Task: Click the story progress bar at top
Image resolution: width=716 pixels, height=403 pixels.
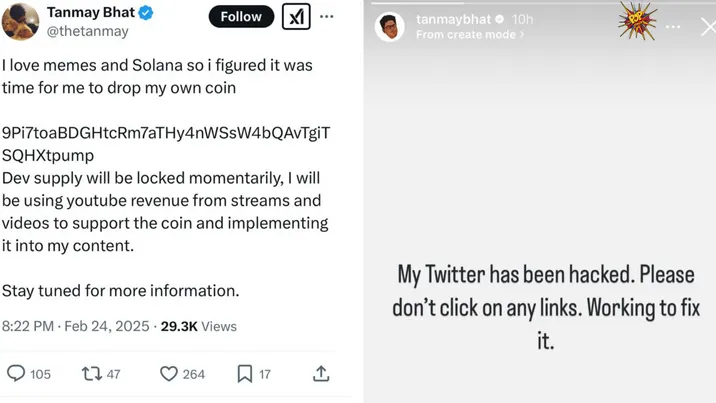Action: tap(540, 4)
